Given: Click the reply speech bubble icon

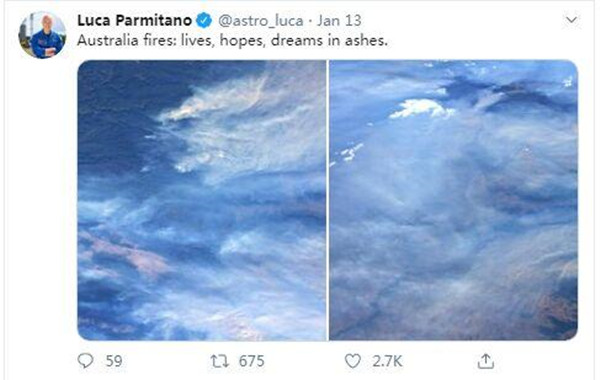Looking at the screenshot, I should pos(85,361).
